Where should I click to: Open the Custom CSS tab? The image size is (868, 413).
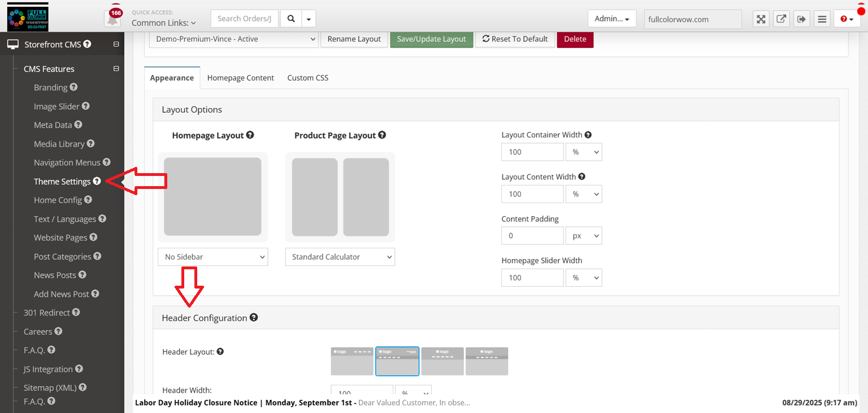(307, 78)
